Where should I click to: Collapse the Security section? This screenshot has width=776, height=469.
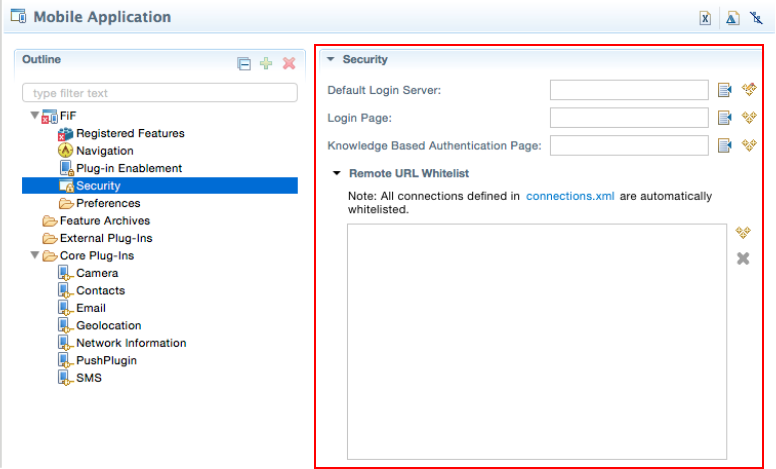point(331,59)
